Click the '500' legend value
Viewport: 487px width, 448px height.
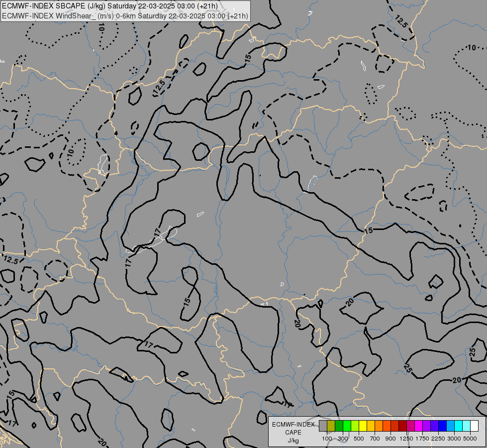point(359,439)
